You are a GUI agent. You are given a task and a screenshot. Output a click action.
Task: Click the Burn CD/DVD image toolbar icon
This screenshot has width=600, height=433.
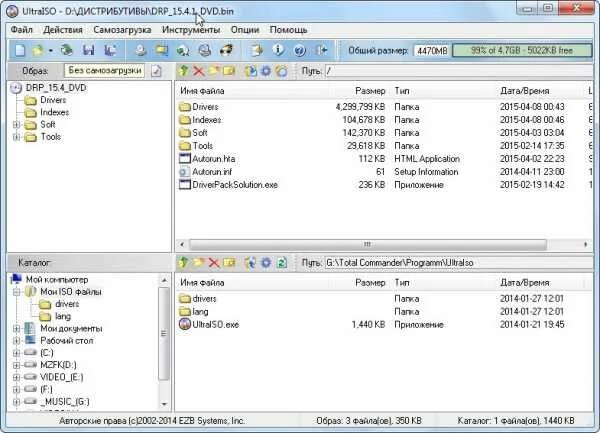[227, 50]
